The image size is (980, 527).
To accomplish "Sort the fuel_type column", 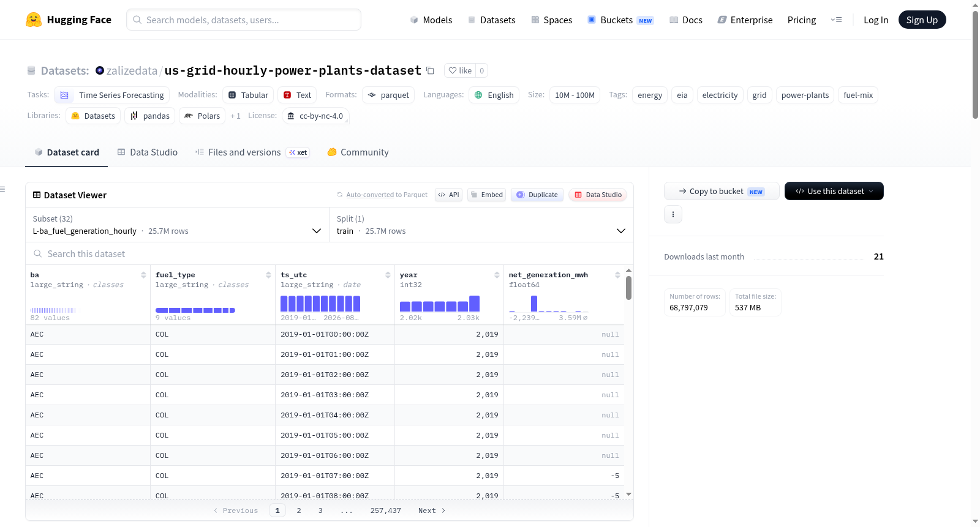I will tap(268, 275).
